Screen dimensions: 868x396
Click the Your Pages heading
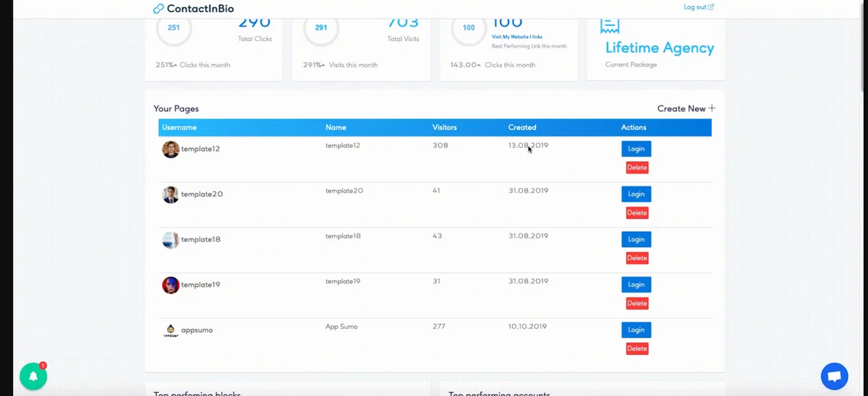[176, 109]
